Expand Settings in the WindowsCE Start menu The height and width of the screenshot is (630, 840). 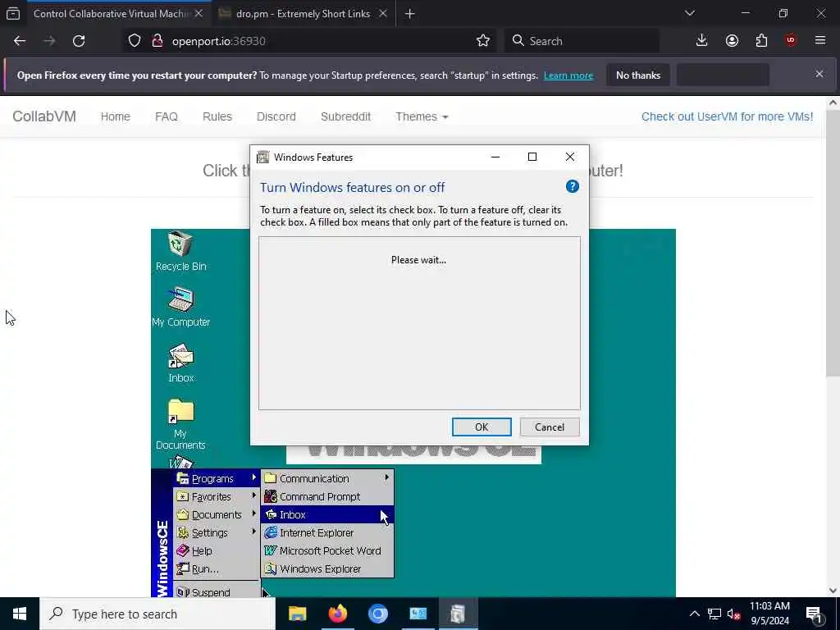point(217,532)
